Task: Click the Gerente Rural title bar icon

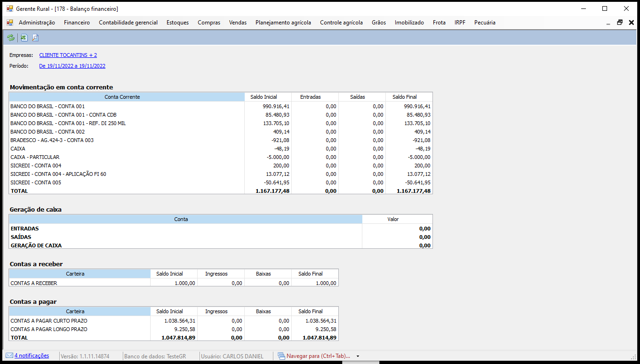Action: (x=10, y=8)
